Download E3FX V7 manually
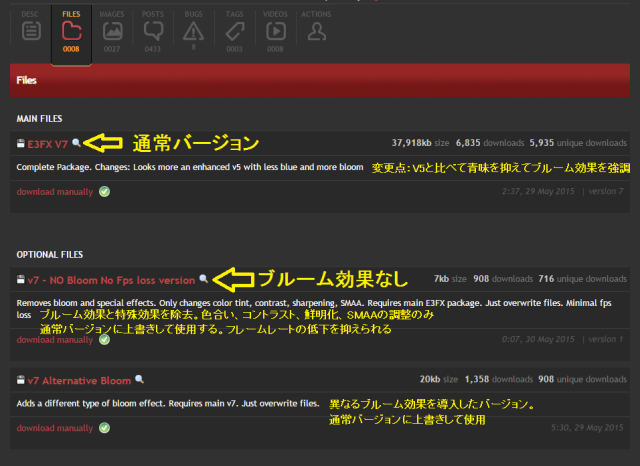The image size is (640, 466). click(x=55, y=192)
